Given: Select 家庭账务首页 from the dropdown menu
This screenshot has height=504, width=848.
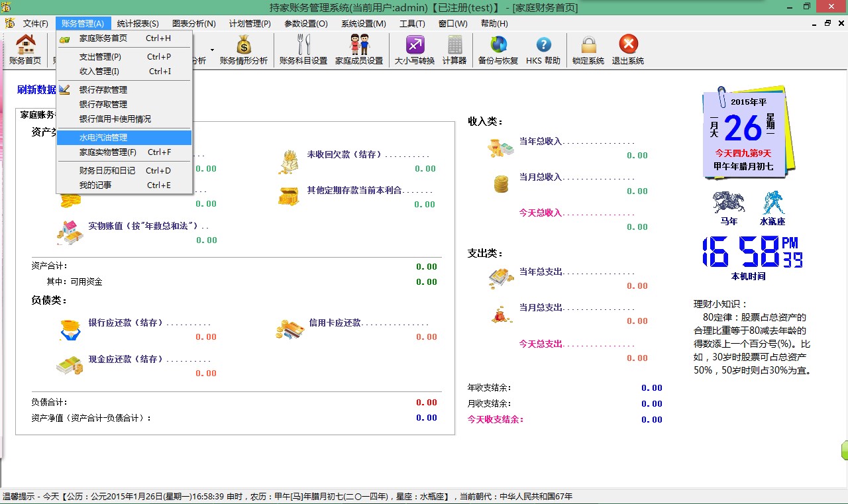Looking at the screenshot, I should tap(125, 38).
